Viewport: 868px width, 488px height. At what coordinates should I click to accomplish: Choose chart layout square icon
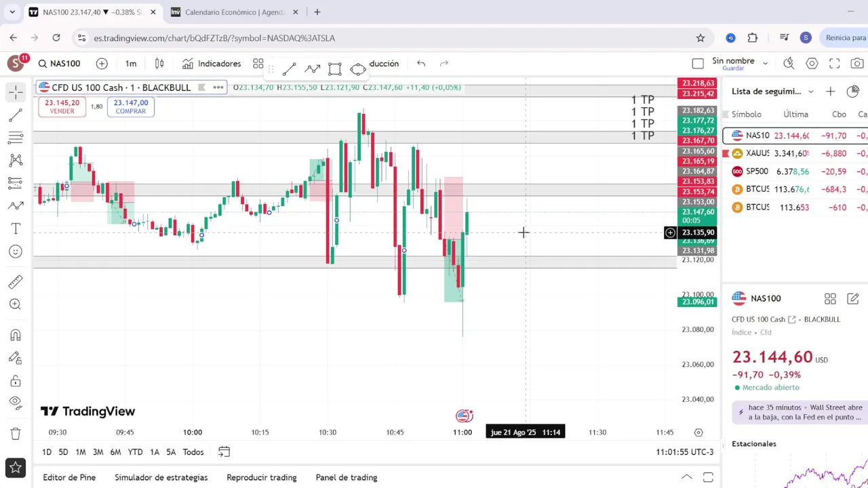click(698, 64)
